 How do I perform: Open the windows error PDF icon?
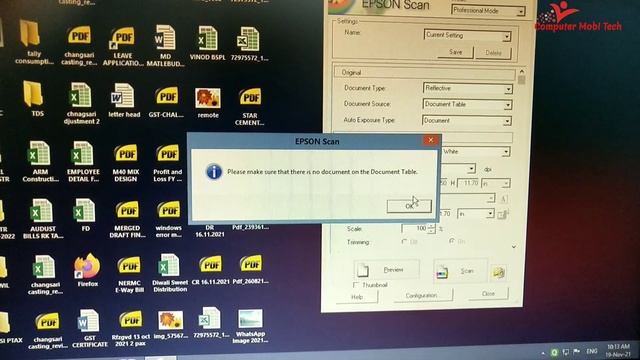[169, 219]
